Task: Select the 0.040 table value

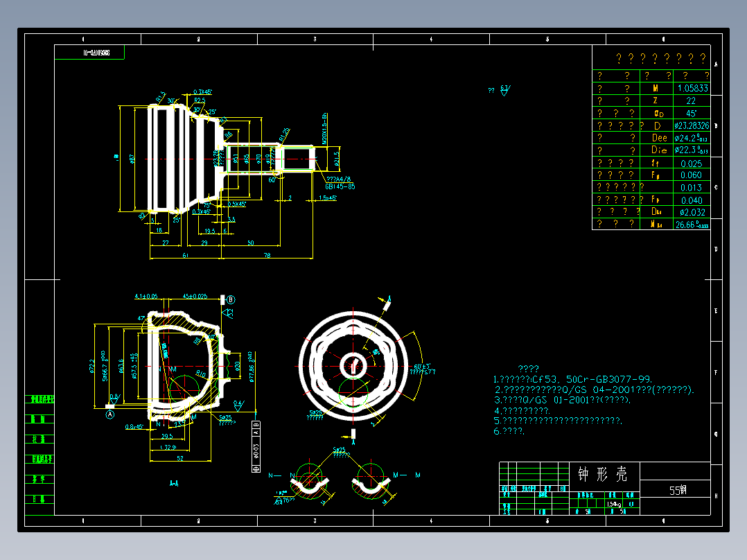Action: coord(692,200)
